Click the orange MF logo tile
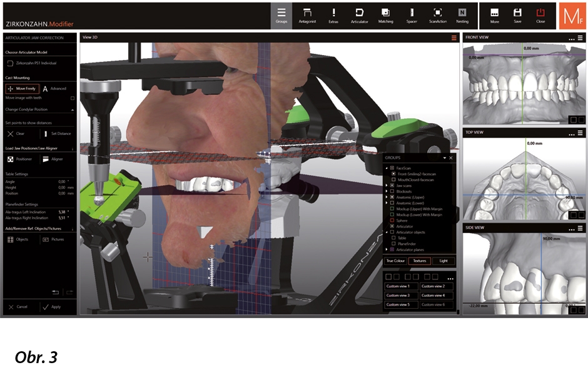The image size is (588, 375). [572, 16]
